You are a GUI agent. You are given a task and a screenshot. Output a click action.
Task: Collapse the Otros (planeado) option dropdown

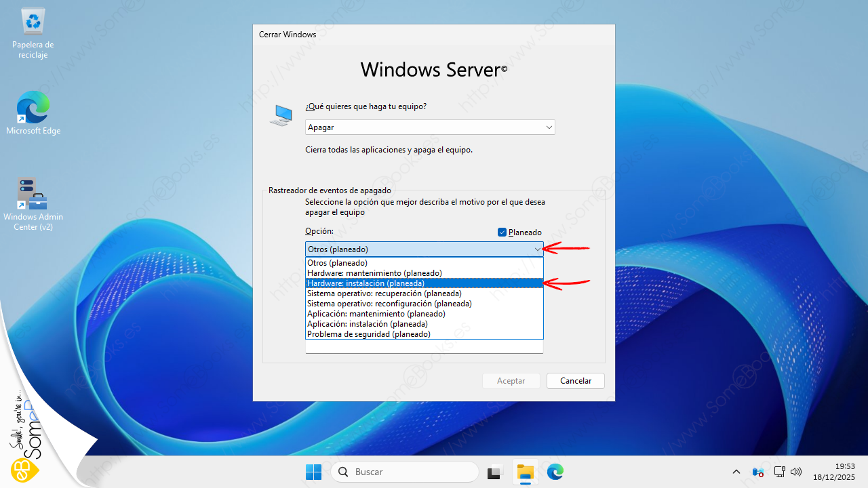click(x=537, y=249)
